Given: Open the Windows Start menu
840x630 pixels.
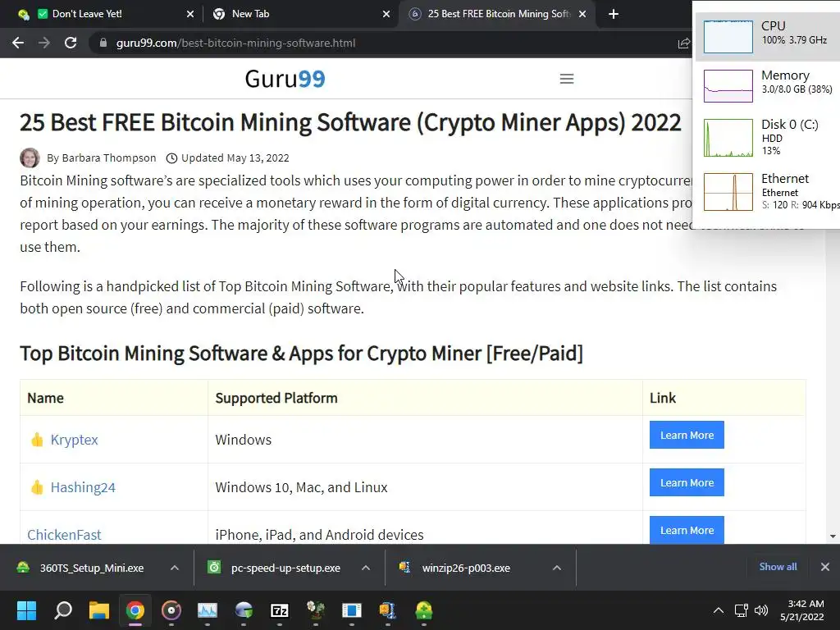Looking at the screenshot, I should click(x=26, y=610).
